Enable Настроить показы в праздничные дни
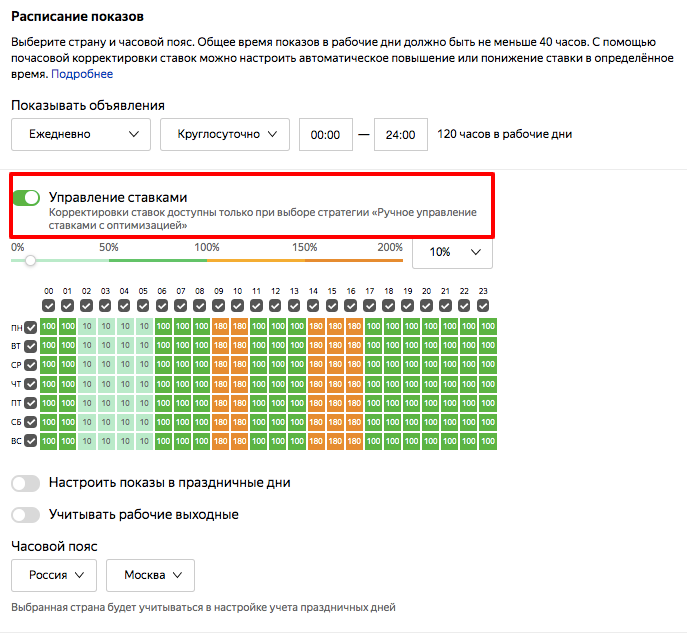 tap(26, 483)
